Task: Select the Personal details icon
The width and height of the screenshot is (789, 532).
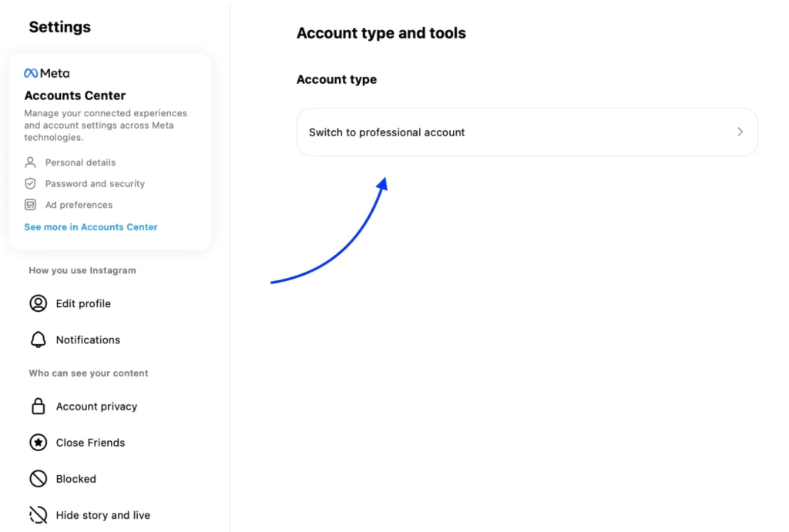Action: [x=31, y=162]
